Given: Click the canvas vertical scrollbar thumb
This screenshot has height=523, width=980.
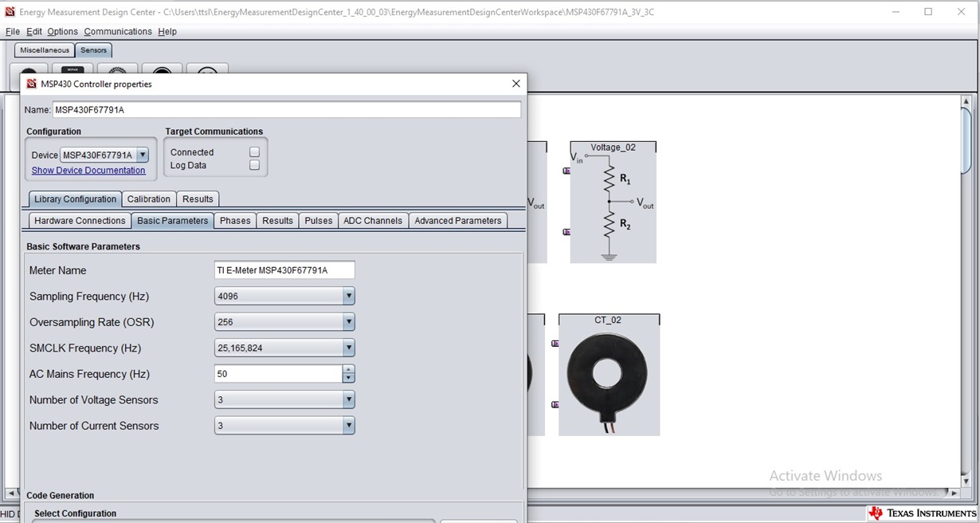Looking at the screenshot, I should (x=967, y=140).
